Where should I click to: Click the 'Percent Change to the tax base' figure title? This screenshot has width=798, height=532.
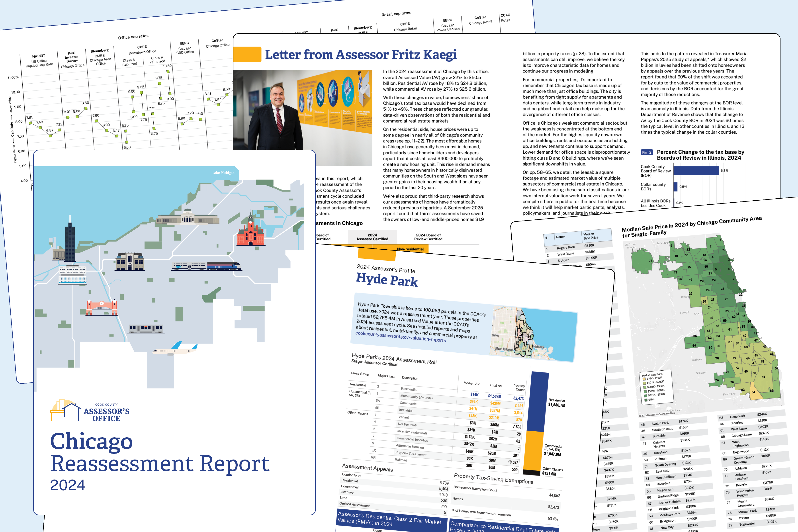click(x=700, y=155)
